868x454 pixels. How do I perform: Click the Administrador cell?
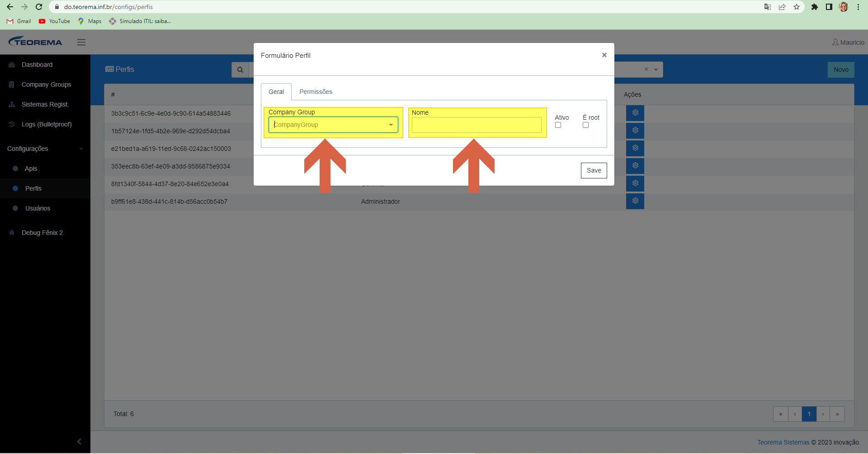(x=380, y=201)
